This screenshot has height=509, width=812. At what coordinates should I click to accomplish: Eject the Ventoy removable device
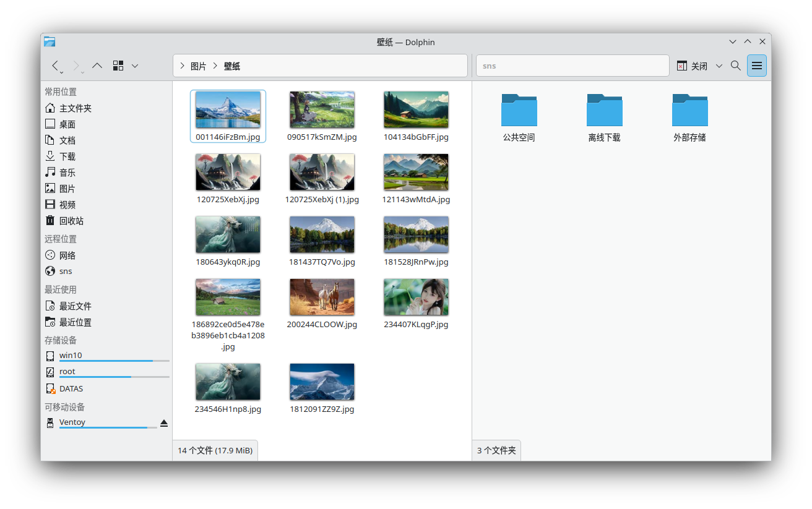click(164, 423)
